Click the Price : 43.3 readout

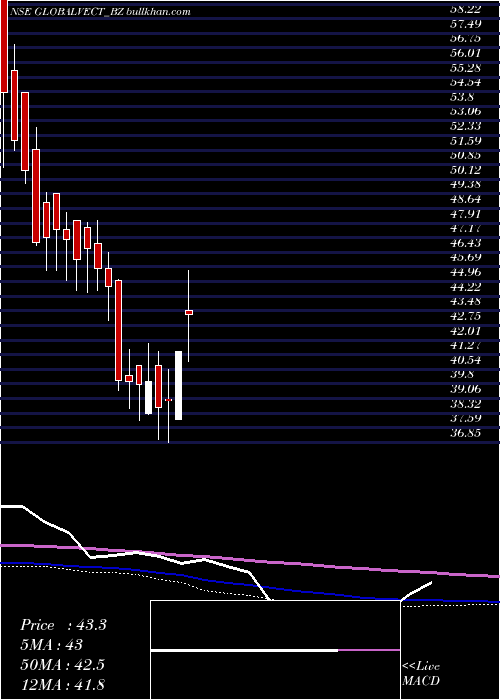pyautogui.click(x=63, y=625)
